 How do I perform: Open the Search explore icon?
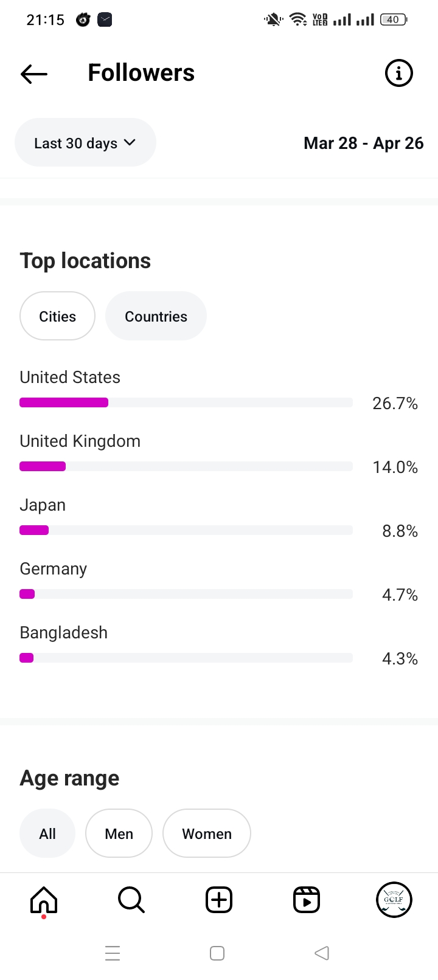coord(131,900)
